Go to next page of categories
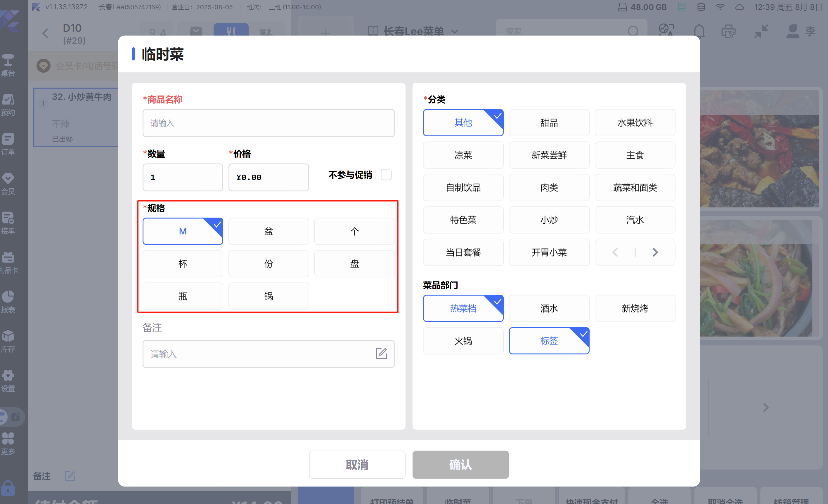 pyautogui.click(x=655, y=252)
